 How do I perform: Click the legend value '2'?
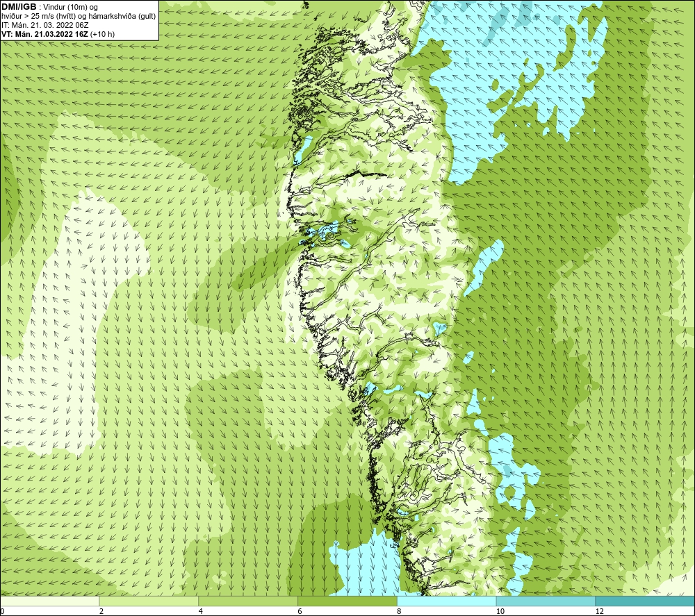tap(101, 611)
